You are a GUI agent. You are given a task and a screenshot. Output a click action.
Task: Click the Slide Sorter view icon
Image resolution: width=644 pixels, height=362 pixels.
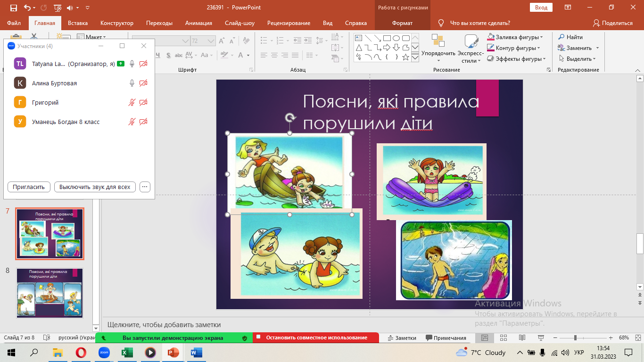pyautogui.click(x=503, y=338)
